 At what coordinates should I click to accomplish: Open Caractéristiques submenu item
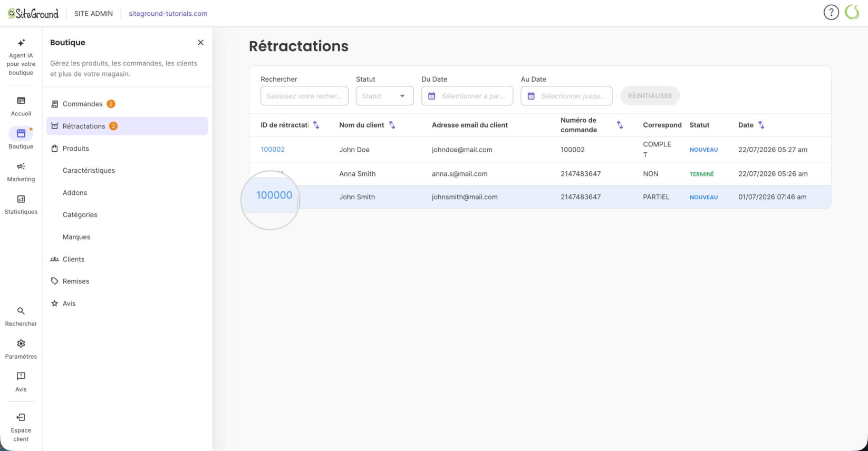coord(89,171)
